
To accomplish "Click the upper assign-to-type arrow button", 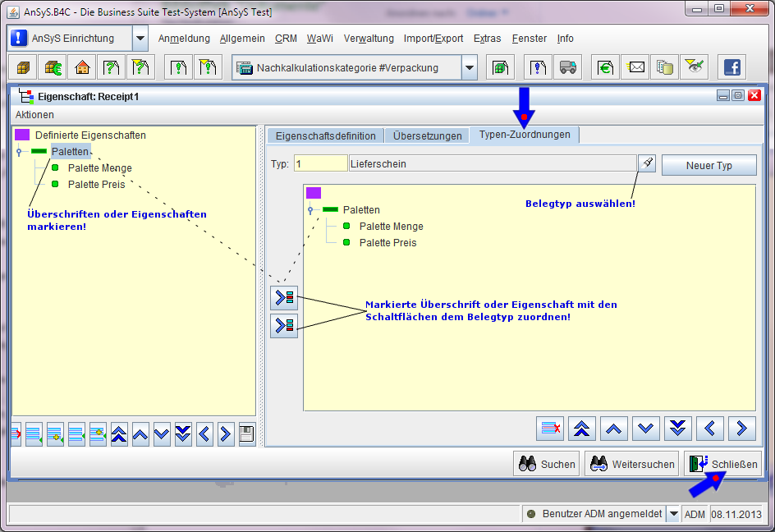I will point(284,297).
